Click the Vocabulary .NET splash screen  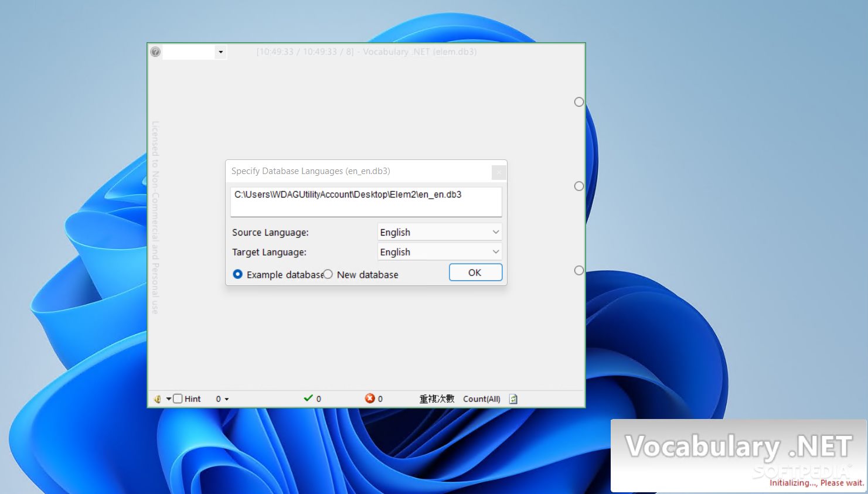pos(738,456)
